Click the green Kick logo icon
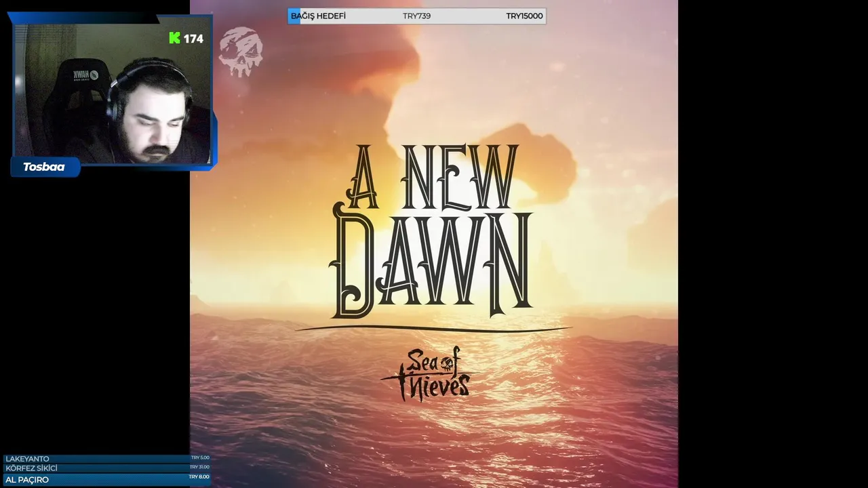Image resolution: width=868 pixels, height=488 pixels. click(174, 39)
